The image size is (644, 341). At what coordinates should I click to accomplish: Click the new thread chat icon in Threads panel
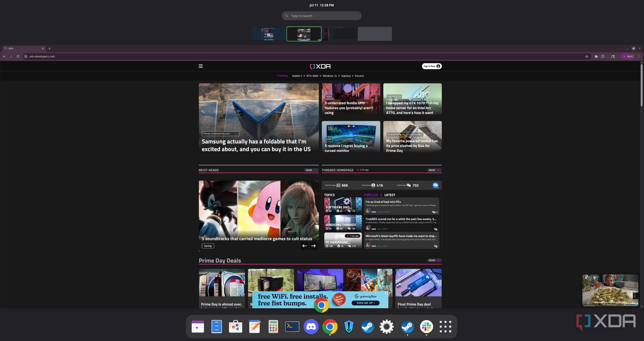point(436,185)
